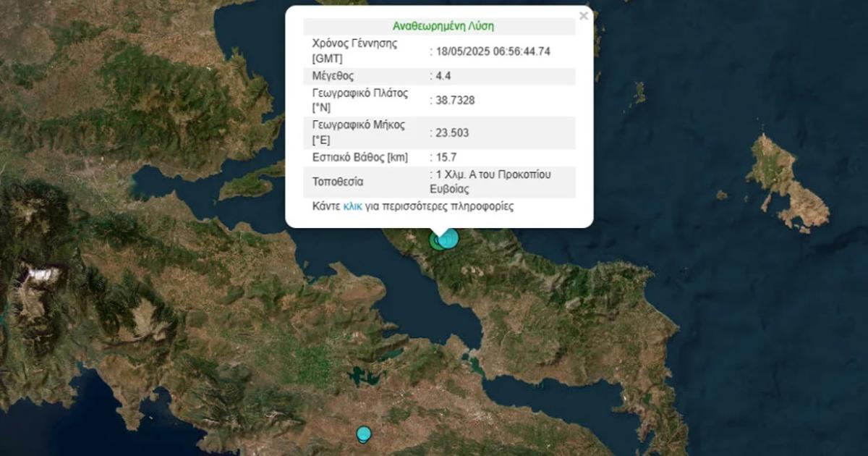Screen dimensions: 868x456
Task: Click the latitude value 38.7328
Action: tap(454, 100)
